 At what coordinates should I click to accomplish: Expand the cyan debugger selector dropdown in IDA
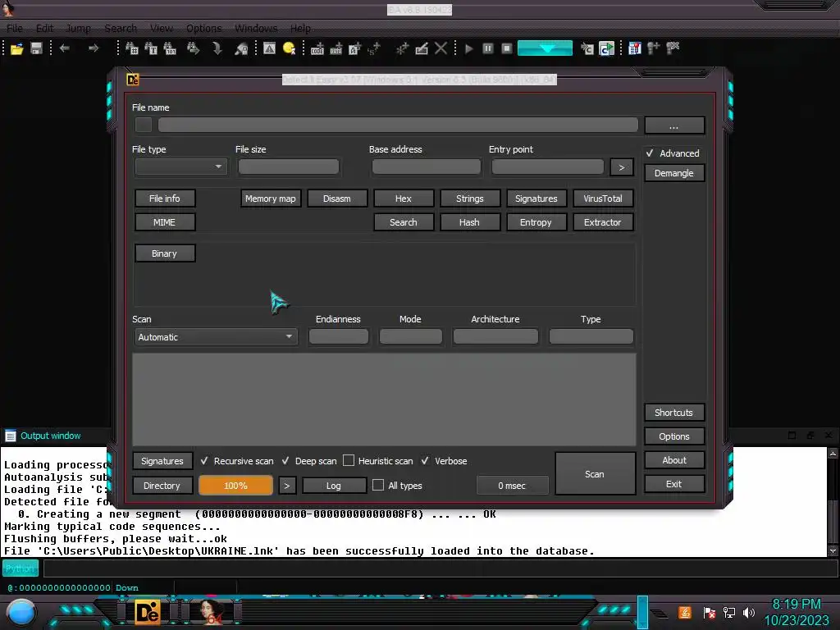click(x=545, y=48)
